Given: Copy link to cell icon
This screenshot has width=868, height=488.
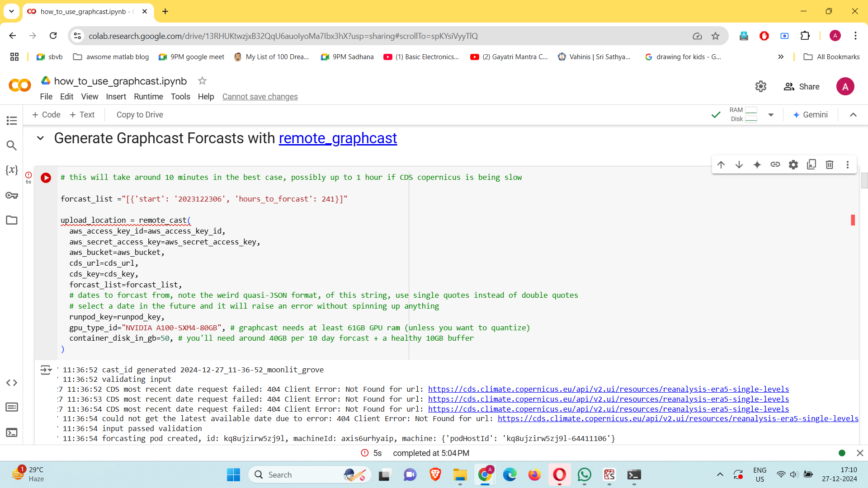Looking at the screenshot, I should (775, 165).
